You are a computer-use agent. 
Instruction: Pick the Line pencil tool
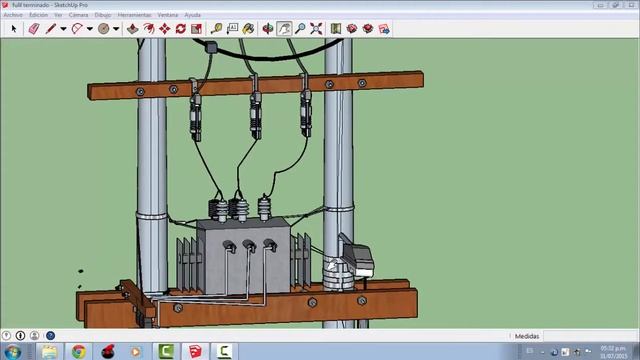coord(51,29)
